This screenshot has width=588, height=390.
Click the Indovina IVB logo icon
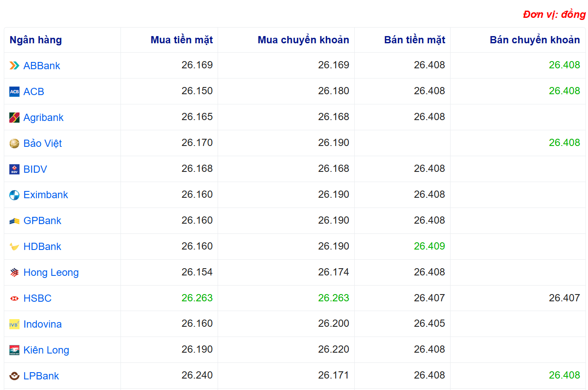pyautogui.click(x=14, y=324)
